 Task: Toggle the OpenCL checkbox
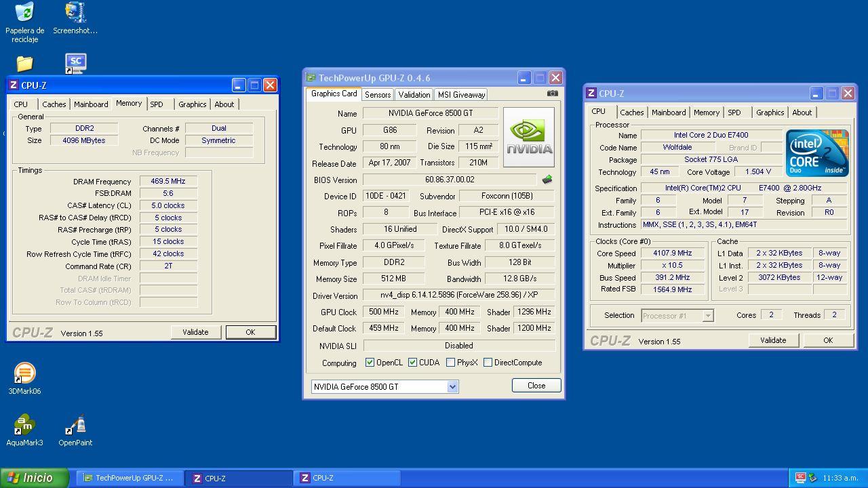(x=370, y=363)
